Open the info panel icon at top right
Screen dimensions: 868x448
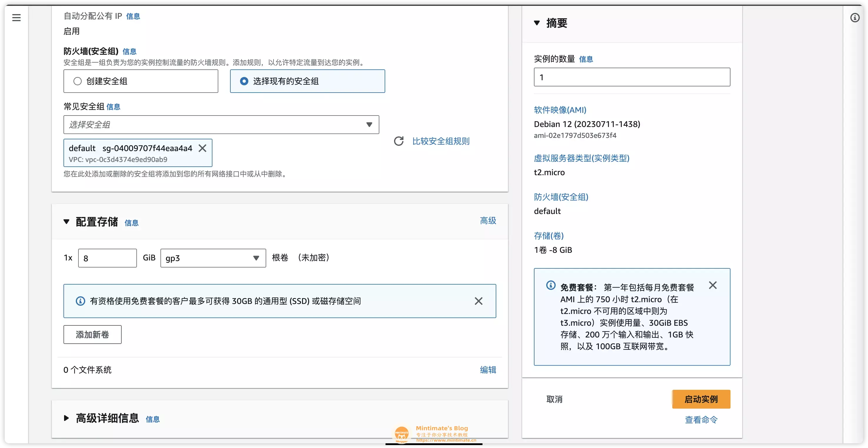[x=854, y=18]
